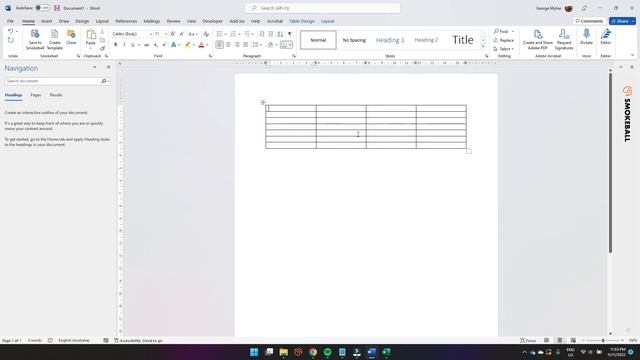Open the Calibri (Body) font name dropdown
640x360 pixels.
(151, 34)
